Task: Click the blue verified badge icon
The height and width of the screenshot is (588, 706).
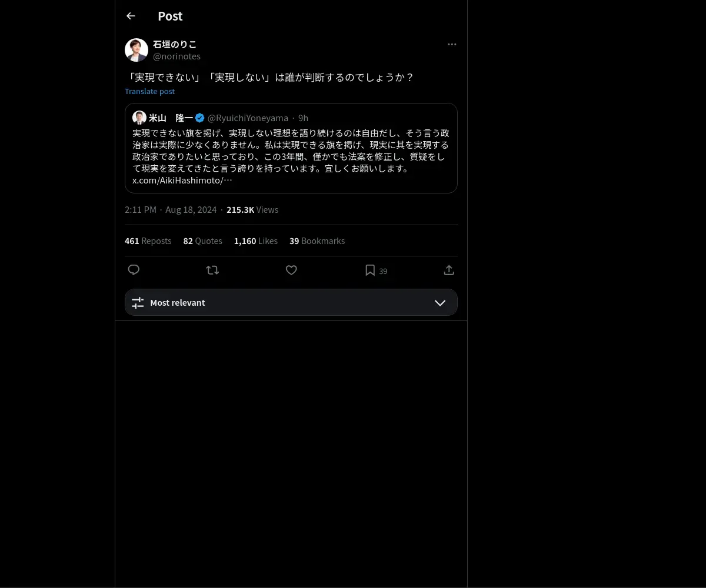Action: click(x=200, y=118)
